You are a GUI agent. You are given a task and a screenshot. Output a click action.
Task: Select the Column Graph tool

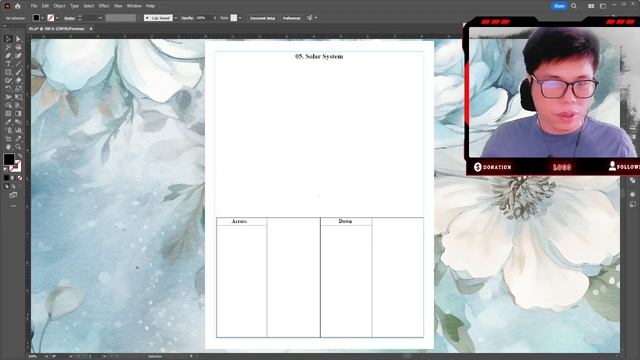click(x=18, y=130)
